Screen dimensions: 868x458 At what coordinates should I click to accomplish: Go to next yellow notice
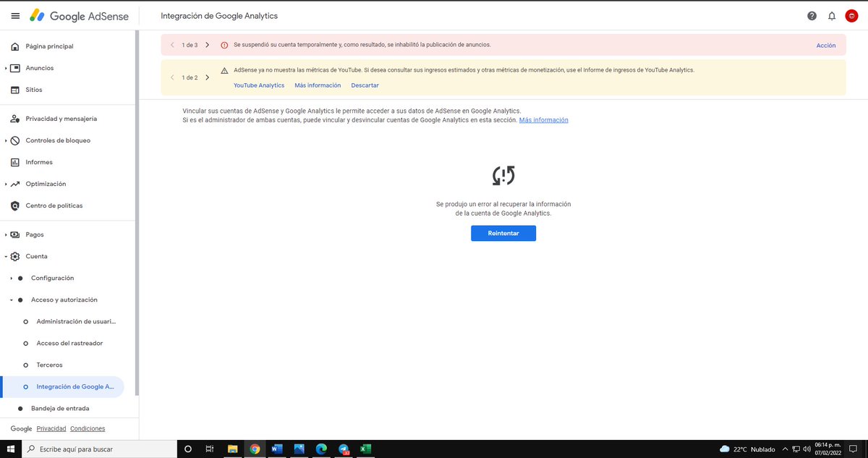click(x=208, y=77)
